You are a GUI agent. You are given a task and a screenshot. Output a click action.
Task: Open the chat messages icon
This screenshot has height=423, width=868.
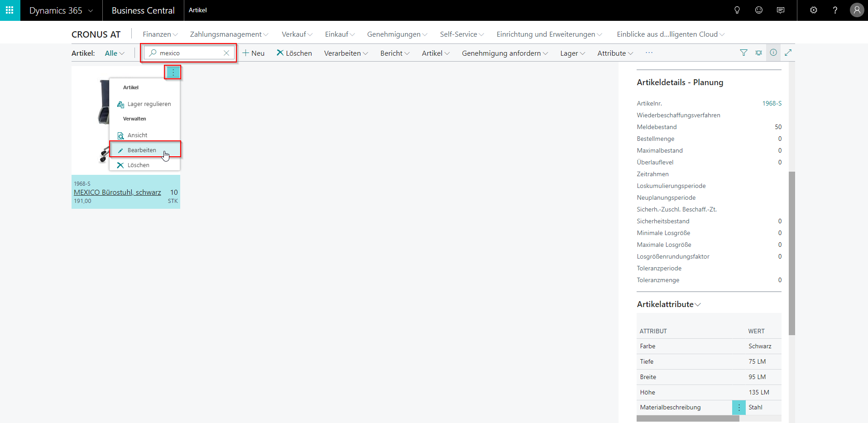(x=781, y=10)
